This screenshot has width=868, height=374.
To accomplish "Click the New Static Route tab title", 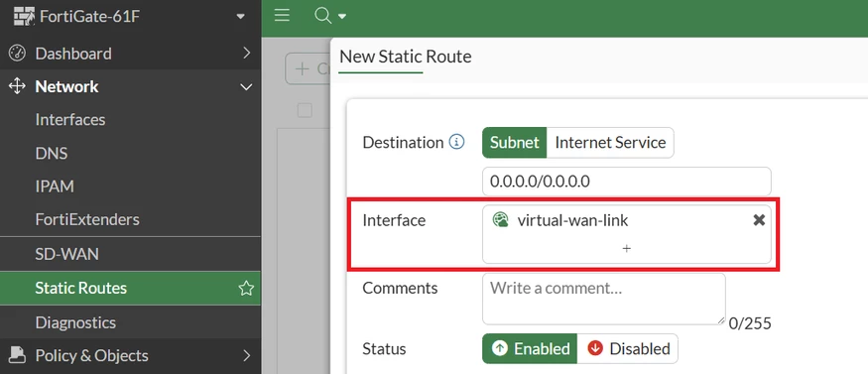I will click(405, 57).
